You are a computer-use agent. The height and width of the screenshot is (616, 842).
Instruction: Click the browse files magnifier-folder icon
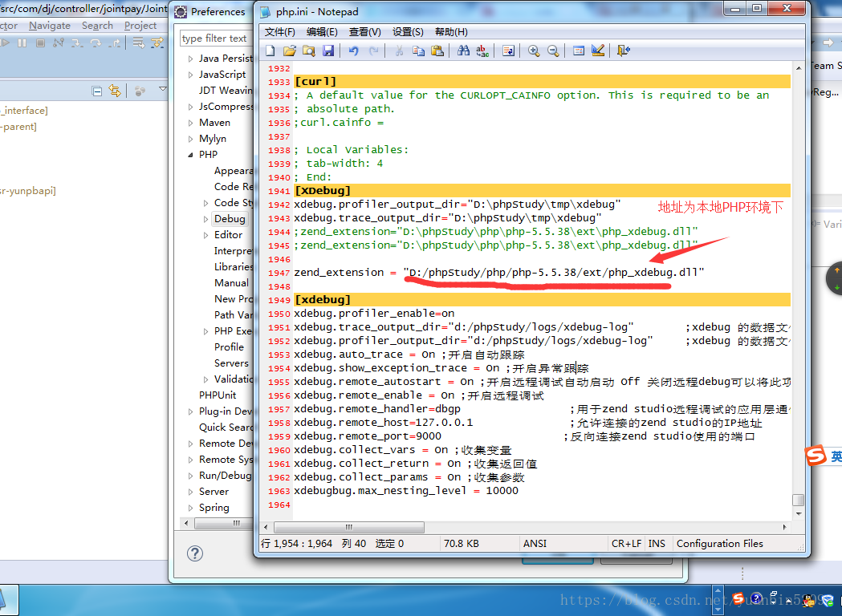coord(309,51)
